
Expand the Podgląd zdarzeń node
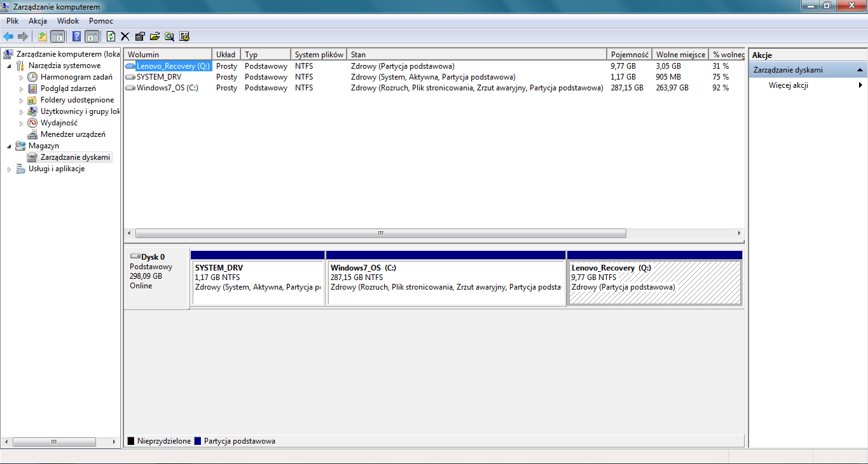pyautogui.click(x=21, y=88)
